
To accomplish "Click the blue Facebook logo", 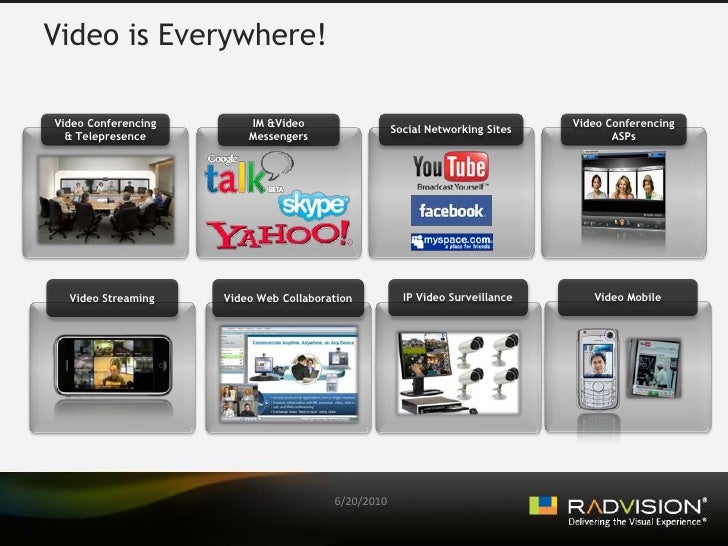I will point(451,210).
